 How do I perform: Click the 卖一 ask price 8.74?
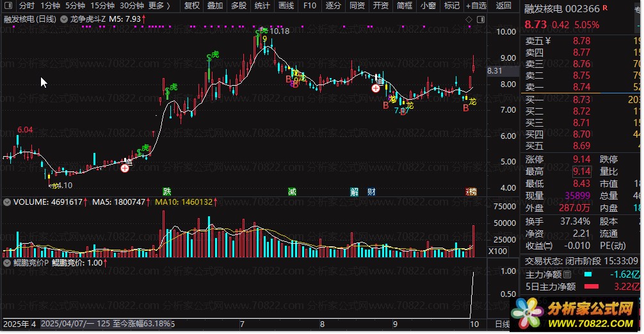tap(581, 86)
